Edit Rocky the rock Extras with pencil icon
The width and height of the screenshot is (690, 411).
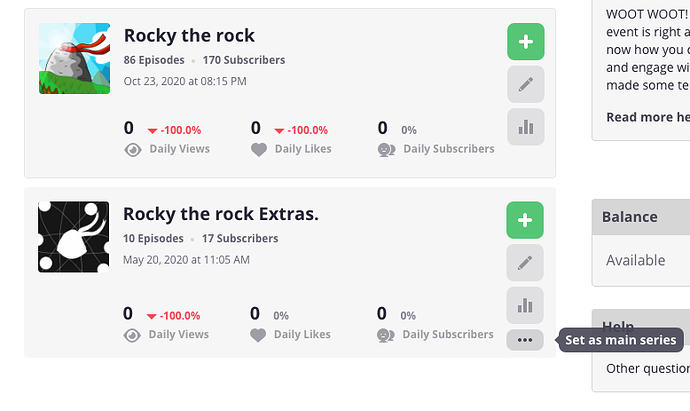pos(526,263)
